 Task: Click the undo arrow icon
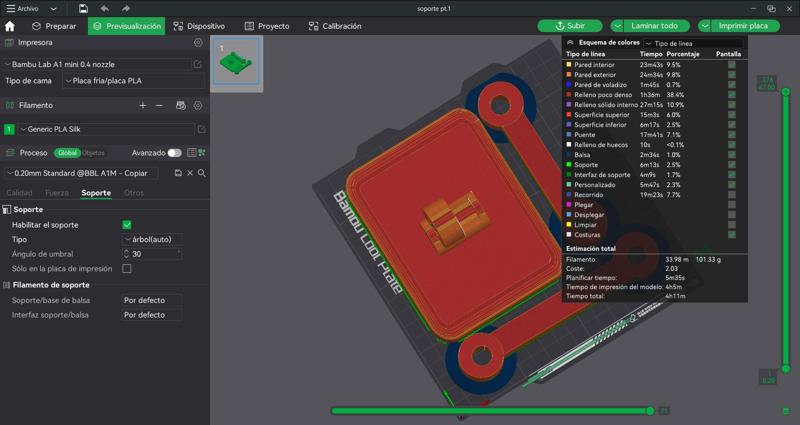(x=104, y=8)
